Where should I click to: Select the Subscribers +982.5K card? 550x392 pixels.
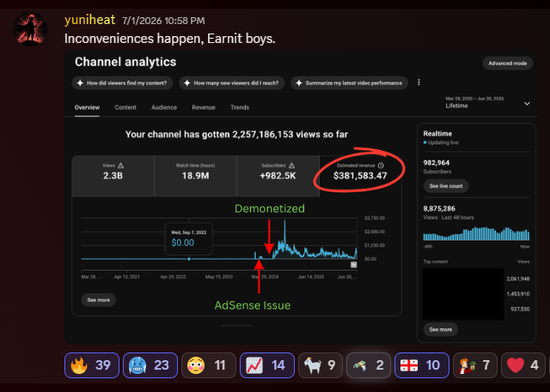point(278,176)
